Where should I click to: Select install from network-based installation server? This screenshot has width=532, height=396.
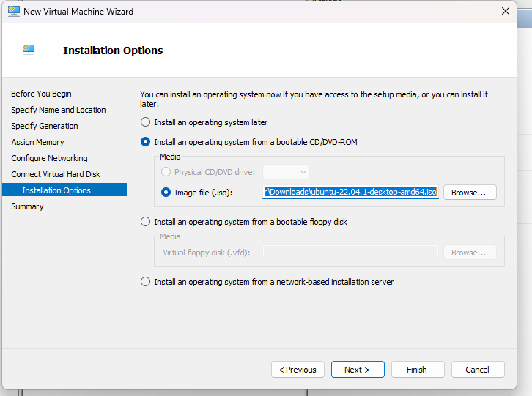[x=145, y=282]
